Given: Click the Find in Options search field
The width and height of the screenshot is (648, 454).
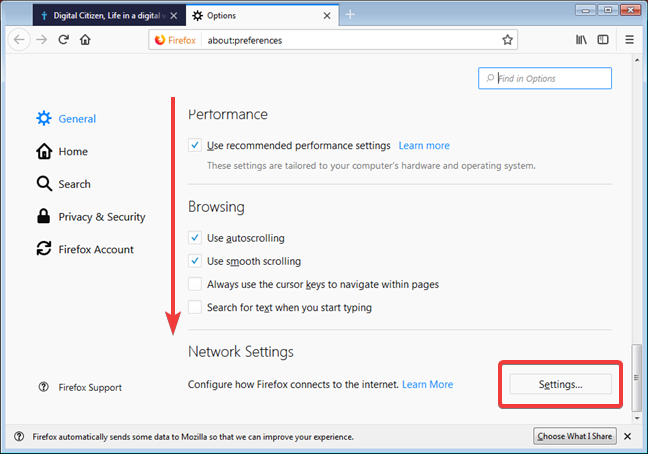Looking at the screenshot, I should [x=545, y=78].
